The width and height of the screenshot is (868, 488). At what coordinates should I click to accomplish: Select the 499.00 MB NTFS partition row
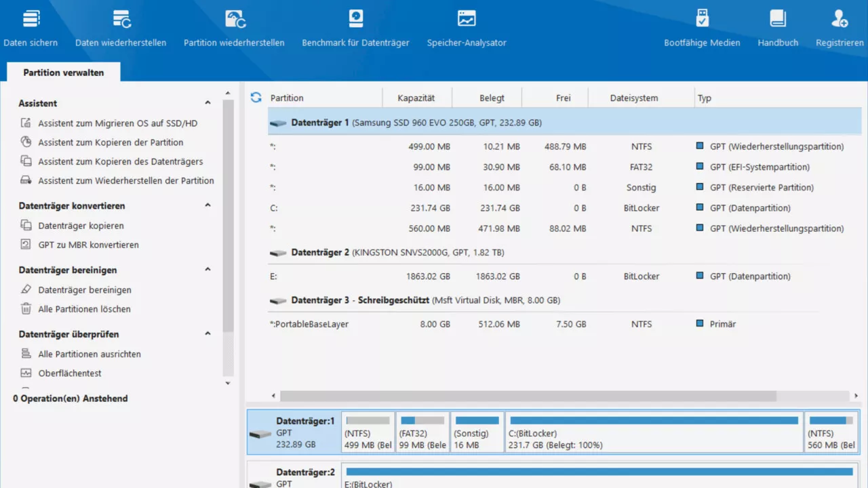point(564,146)
